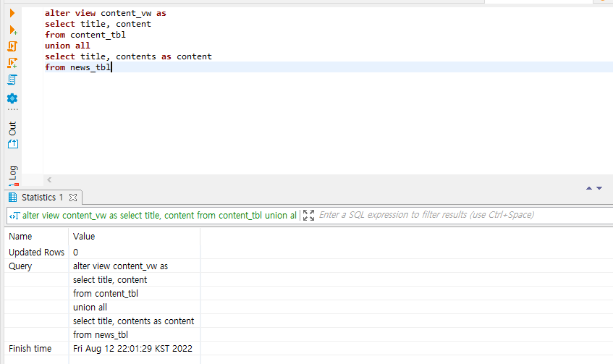Select the Updated Rows row label
Viewport: 613px width, 364px height.
click(x=37, y=252)
